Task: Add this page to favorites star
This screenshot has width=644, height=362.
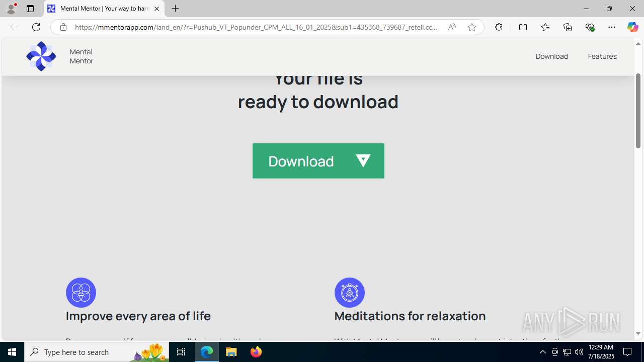Action: click(472, 27)
